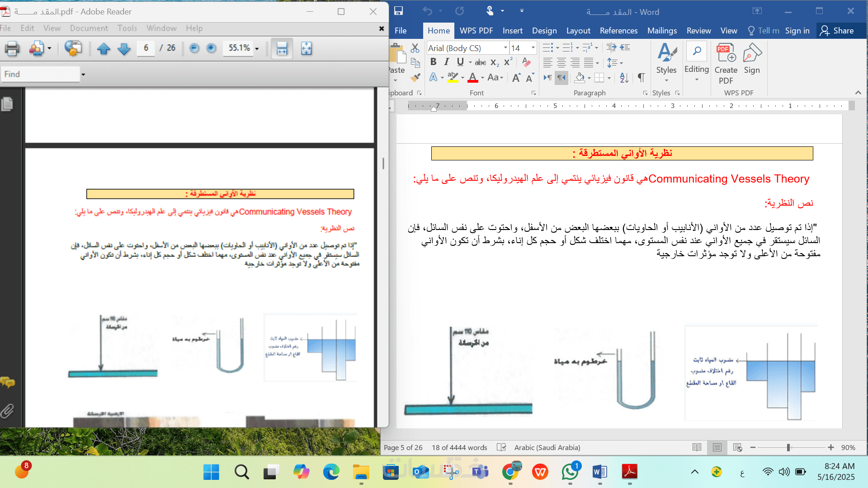The height and width of the screenshot is (488, 868).
Task: Go to next page in Adobe Reader
Action: [124, 48]
